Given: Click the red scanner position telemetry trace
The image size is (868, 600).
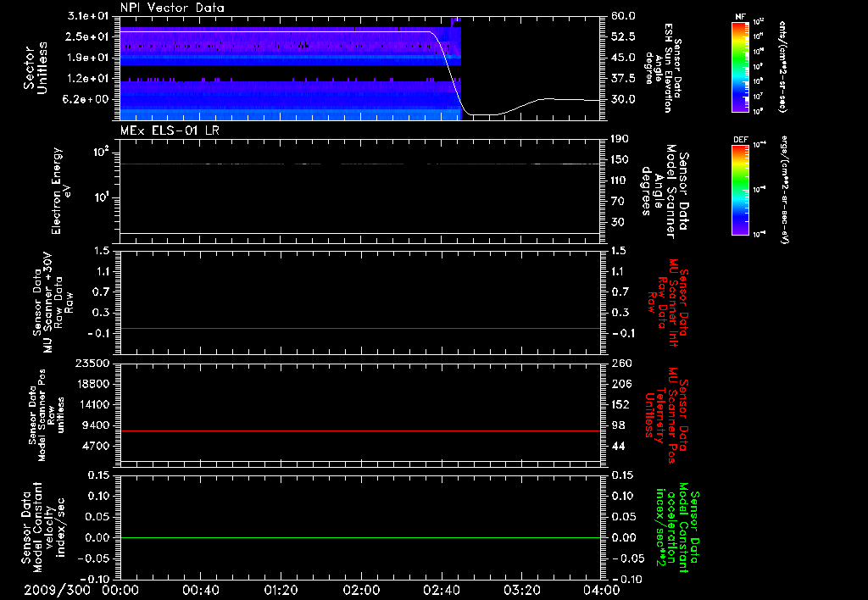Looking at the screenshot, I should point(359,431).
